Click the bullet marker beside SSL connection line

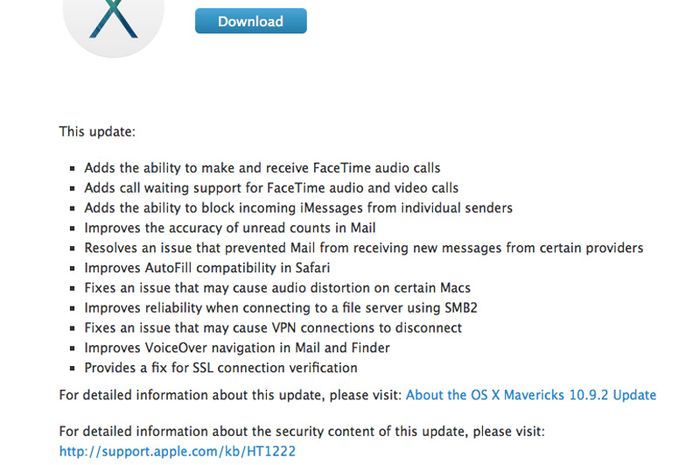(72, 369)
